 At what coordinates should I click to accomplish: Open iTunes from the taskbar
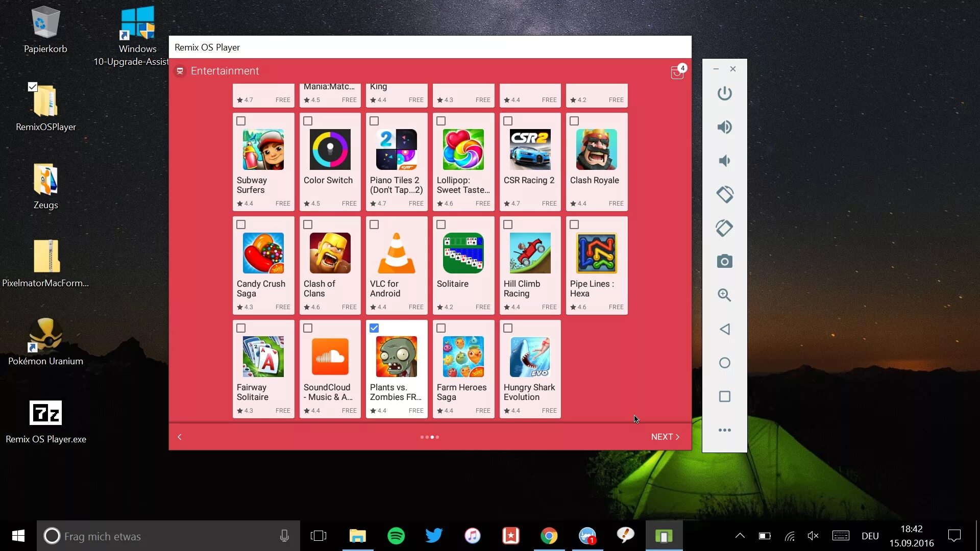coord(473,536)
